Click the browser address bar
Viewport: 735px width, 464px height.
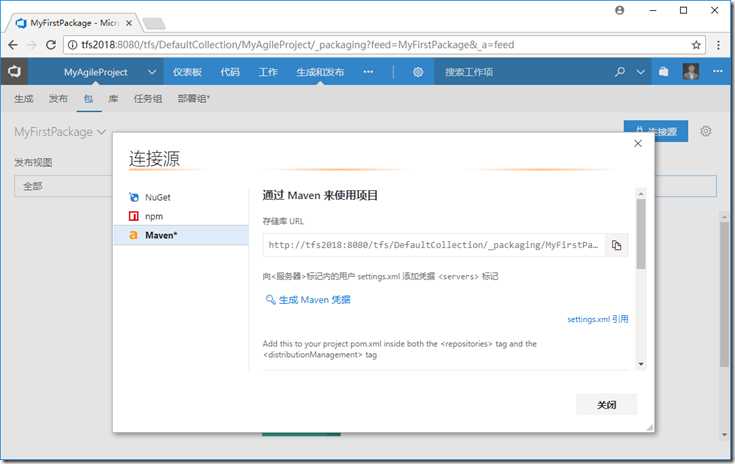coord(382,45)
